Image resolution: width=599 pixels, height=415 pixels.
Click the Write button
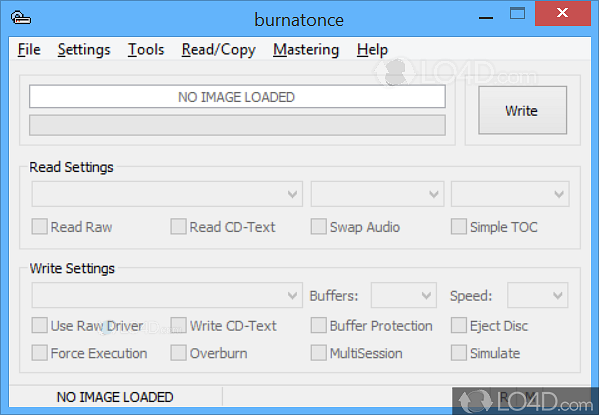point(522,110)
